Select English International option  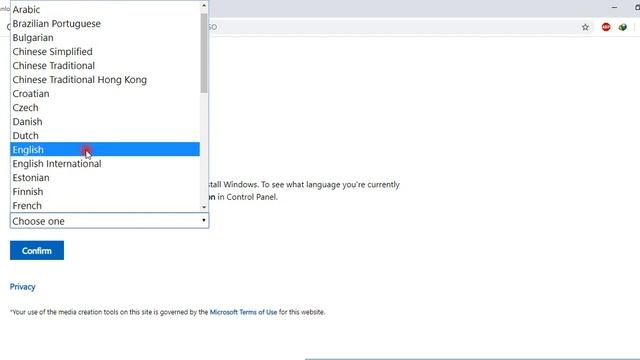coord(105,164)
